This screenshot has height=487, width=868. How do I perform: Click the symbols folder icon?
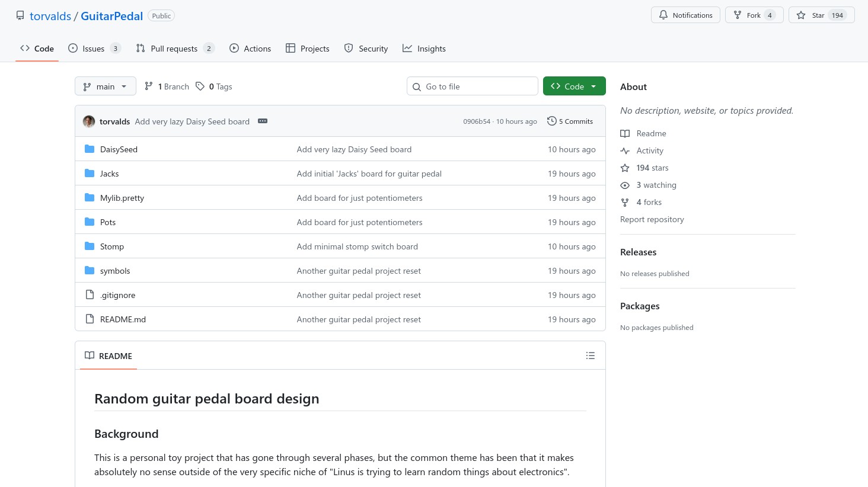90,270
